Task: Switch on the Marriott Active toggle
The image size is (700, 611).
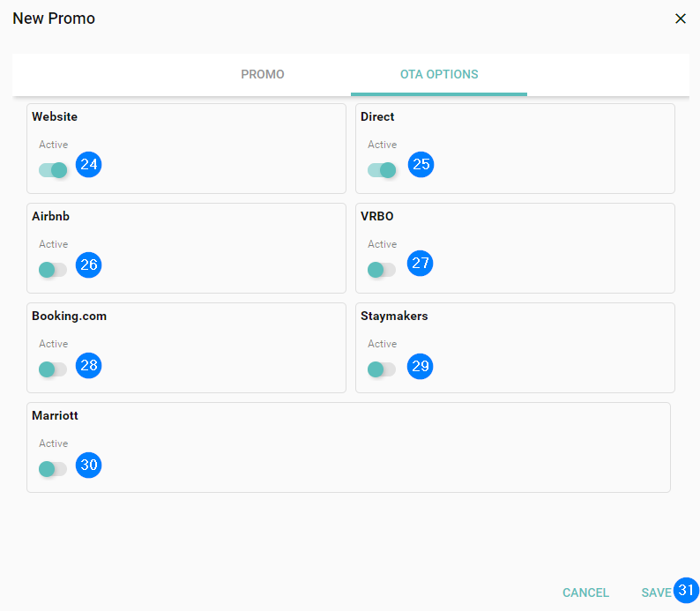Action: coord(53,469)
